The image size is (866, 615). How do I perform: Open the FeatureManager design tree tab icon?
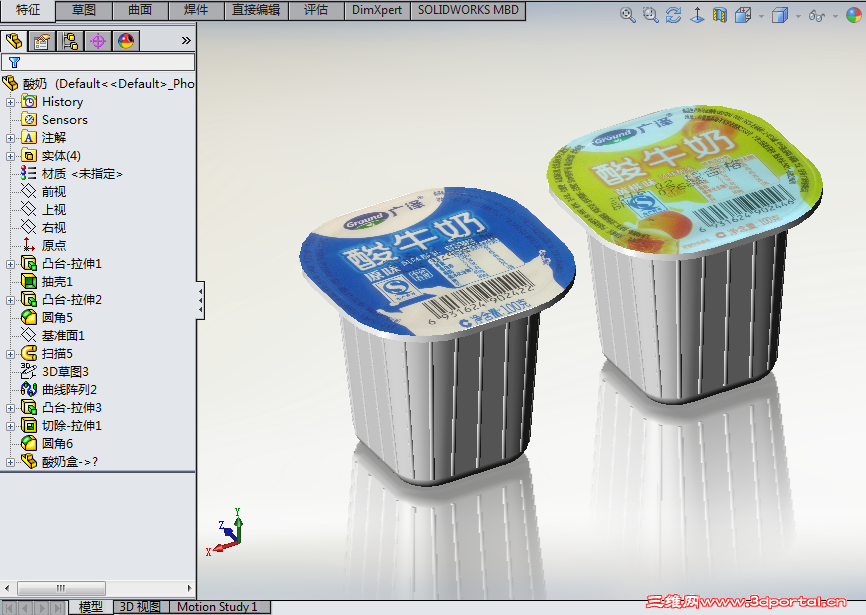point(14,41)
